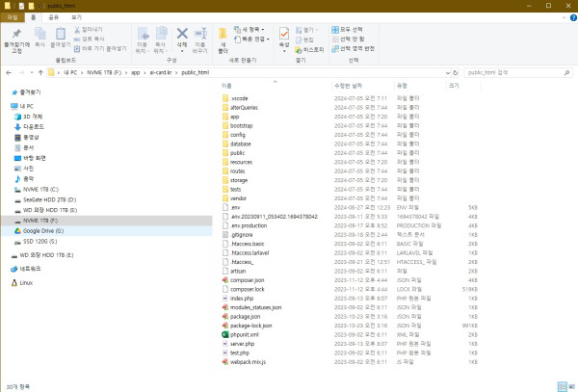This screenshot has width=578, height=392.
Task: Click app in the address breadcrumb
Action: coord(136,72)
